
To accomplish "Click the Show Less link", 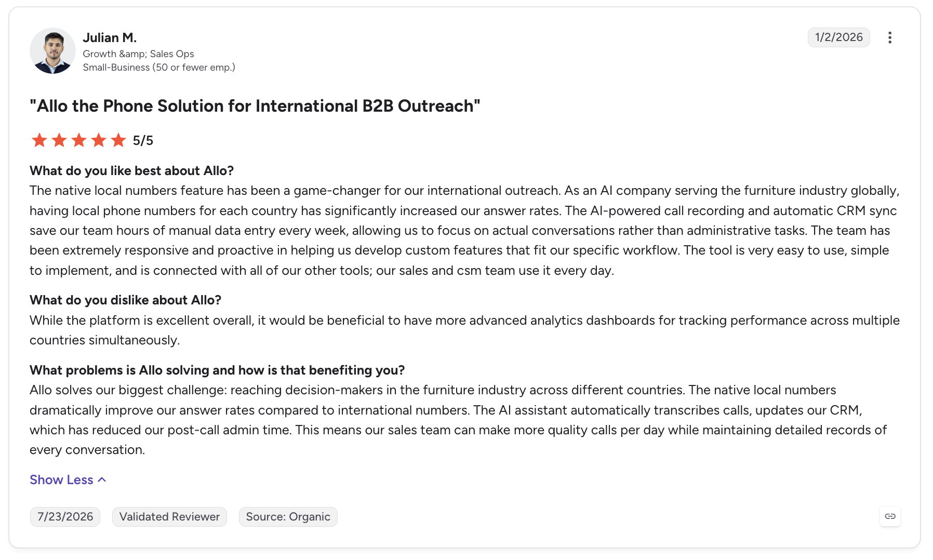I will click(61, 480).
